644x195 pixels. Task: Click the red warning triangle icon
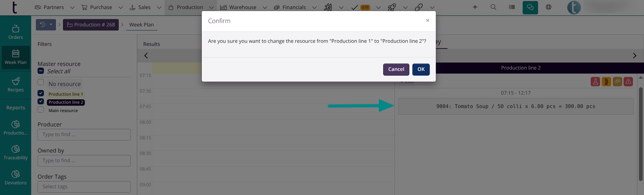click(x=628, y=82)
